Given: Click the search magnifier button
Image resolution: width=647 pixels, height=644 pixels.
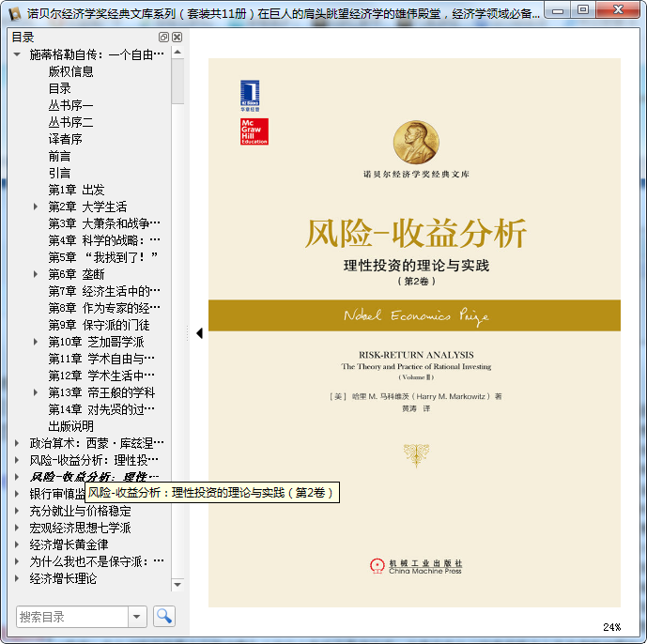Looking at the screenshot, I should tap(163, 617).
